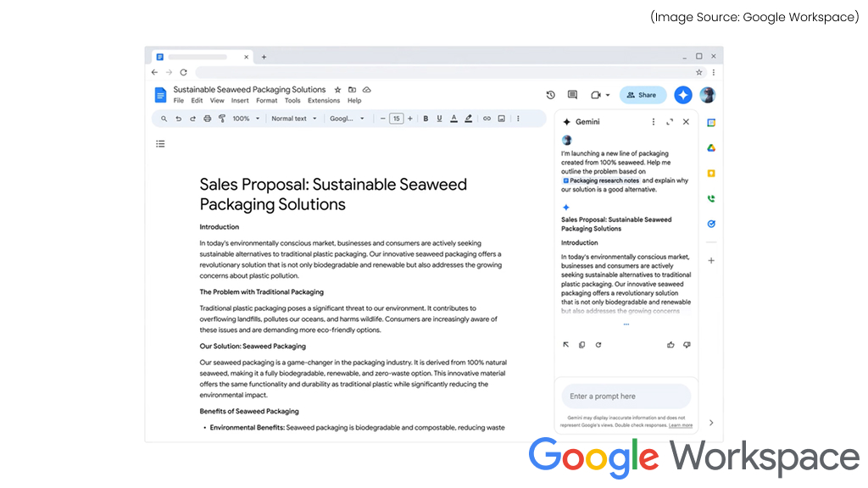The width and height of the screenshot is (868, 488).
Task: Insert an image
Action: tap(502, 119)
